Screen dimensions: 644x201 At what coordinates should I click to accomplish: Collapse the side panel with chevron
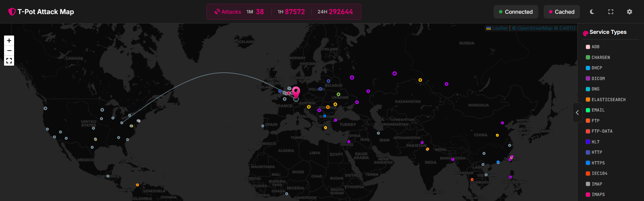point(577,113)
